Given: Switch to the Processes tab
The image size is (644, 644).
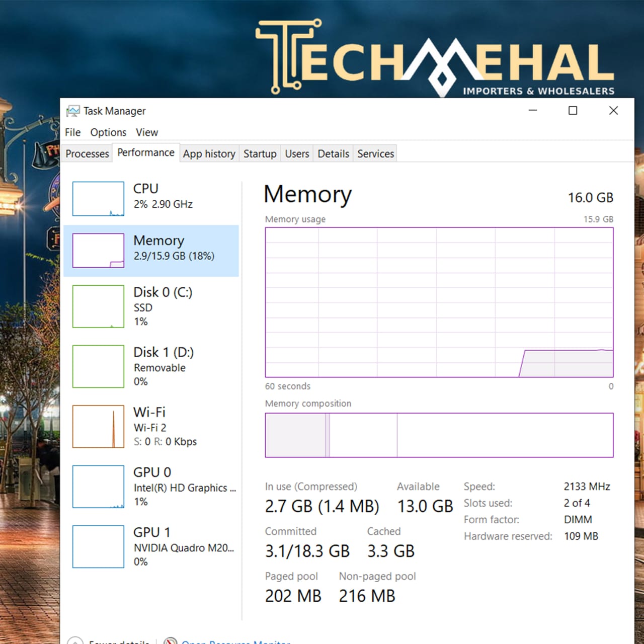Looking at the screenshot, I should 87,153.
